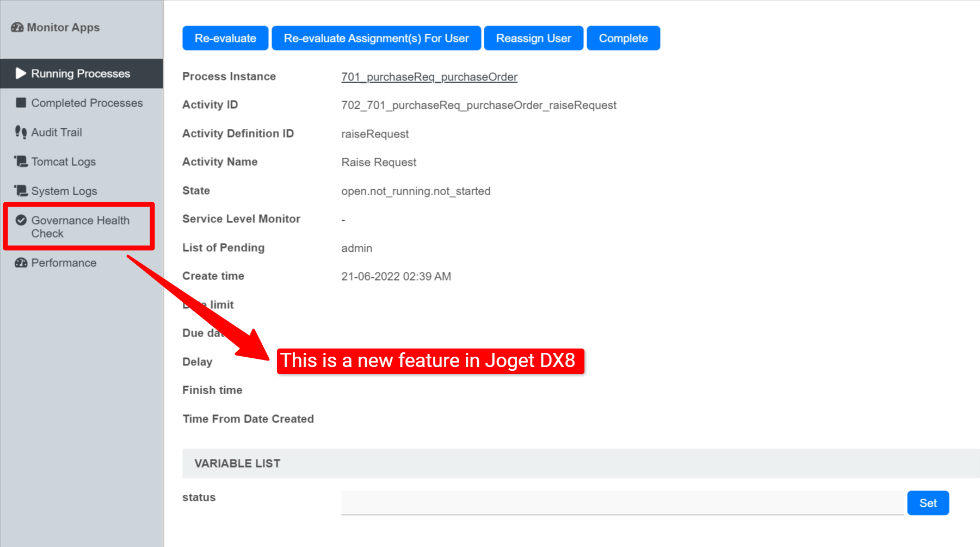Click the Governance Health Check checkmark icon
980x547 pixels.
21,220
